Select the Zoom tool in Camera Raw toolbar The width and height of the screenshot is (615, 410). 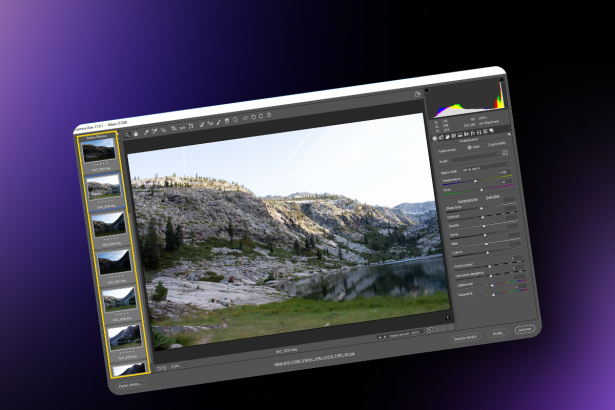click(x=127, y=135)
